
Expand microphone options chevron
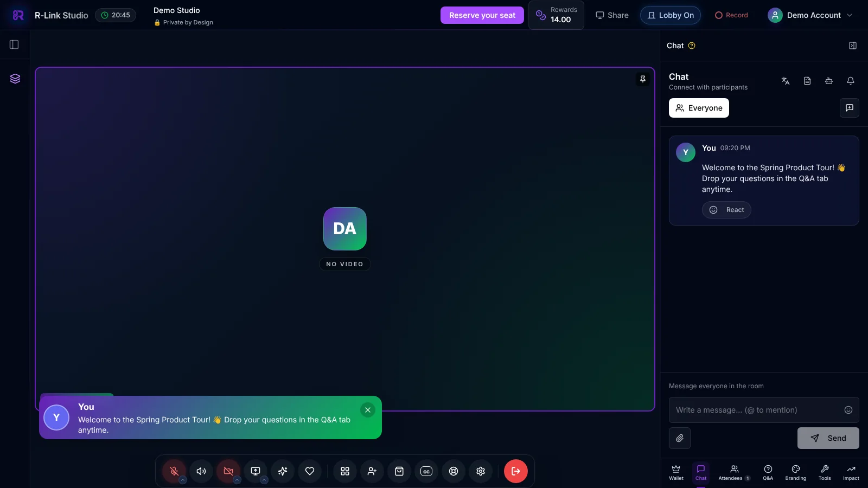(x=183, y=480)
